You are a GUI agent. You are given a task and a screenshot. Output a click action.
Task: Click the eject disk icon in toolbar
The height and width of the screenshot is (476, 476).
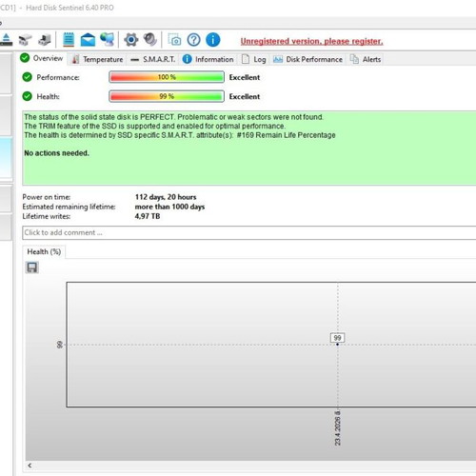coord(6,40)
